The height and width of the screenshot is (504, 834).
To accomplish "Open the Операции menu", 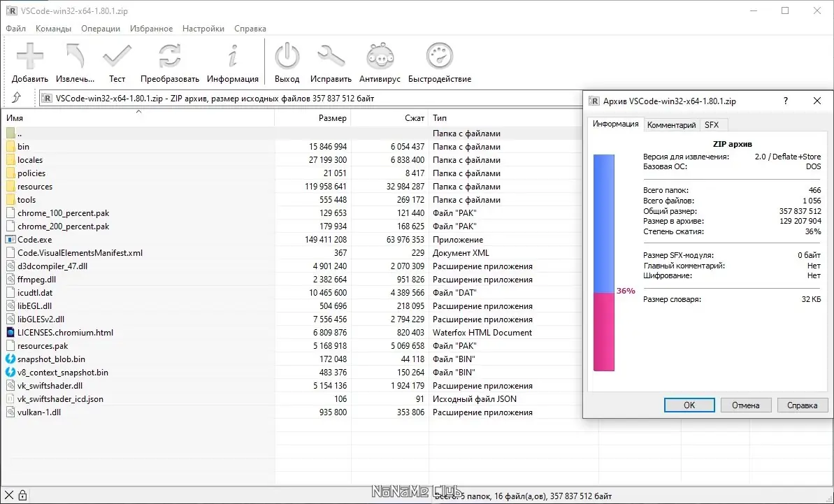I will [101, 29].
